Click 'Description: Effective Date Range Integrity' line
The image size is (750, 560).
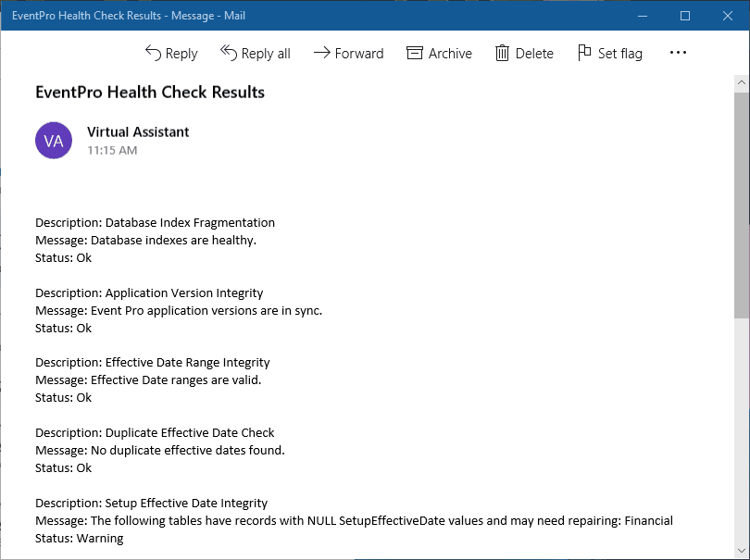click(x=153, y=363)
